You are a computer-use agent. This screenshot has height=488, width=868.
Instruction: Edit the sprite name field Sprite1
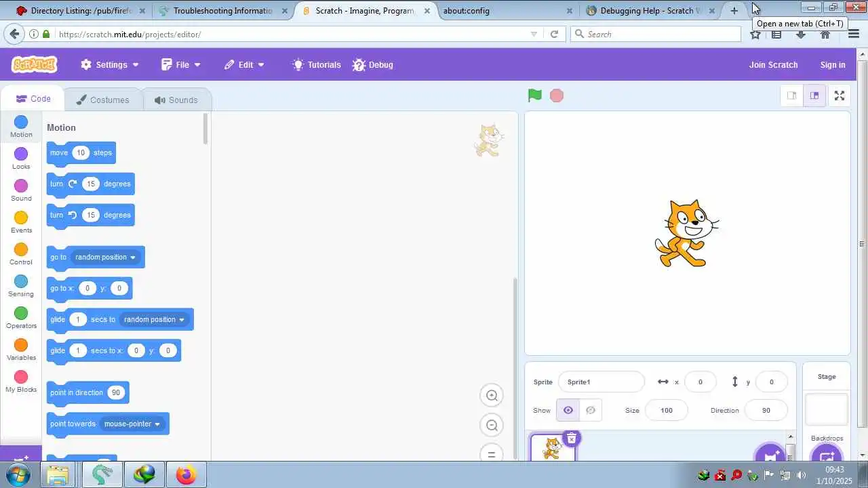pos(601,382)
